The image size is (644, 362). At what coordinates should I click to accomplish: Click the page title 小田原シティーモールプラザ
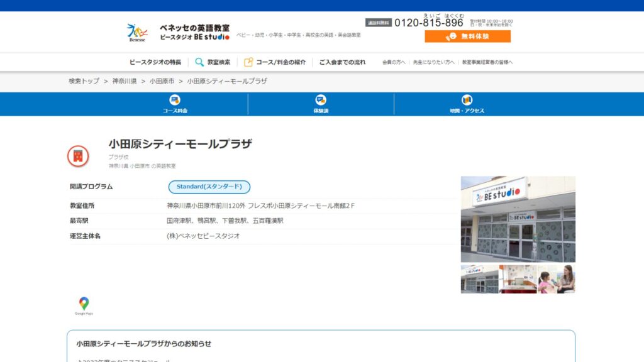[x=180, y=144]
